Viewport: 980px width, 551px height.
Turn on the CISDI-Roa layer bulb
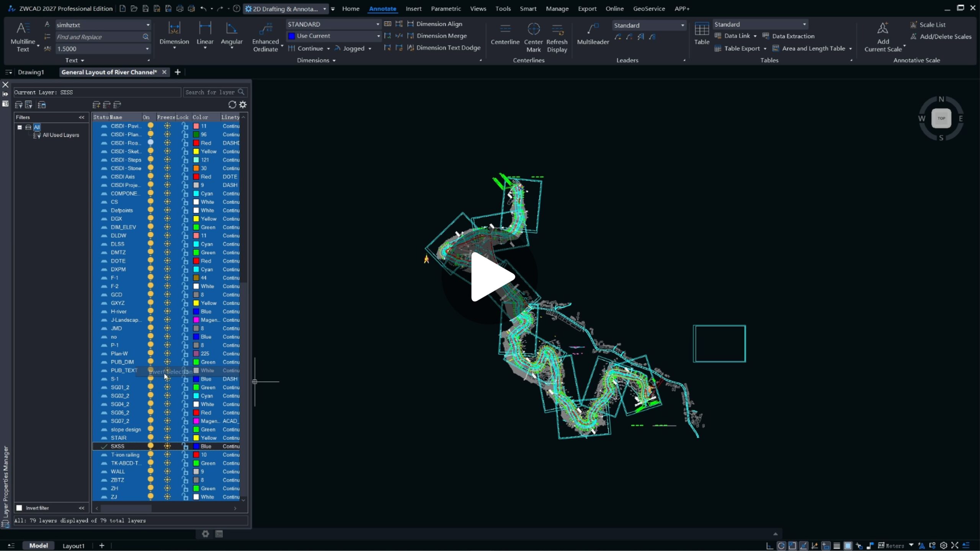150,142
